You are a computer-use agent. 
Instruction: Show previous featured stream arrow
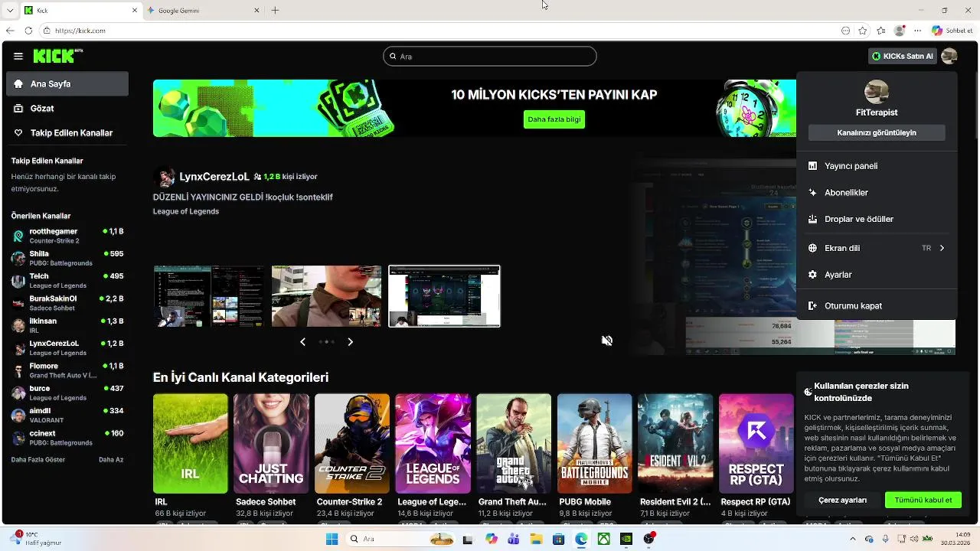click(302, 342)
